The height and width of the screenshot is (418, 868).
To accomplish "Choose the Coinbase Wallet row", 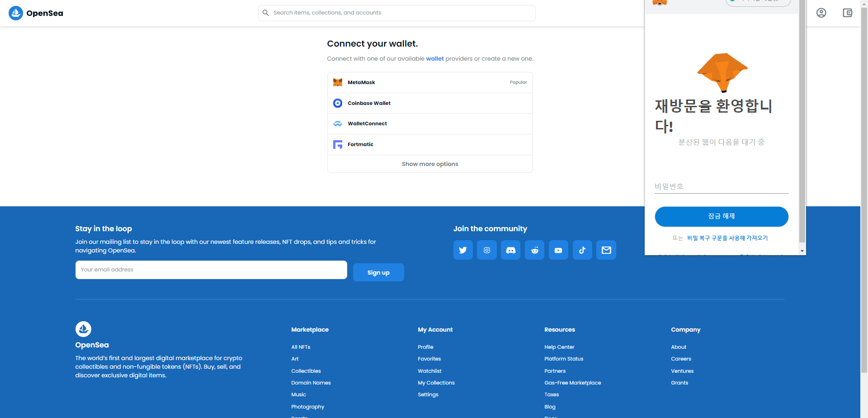I will click(430, 103).
